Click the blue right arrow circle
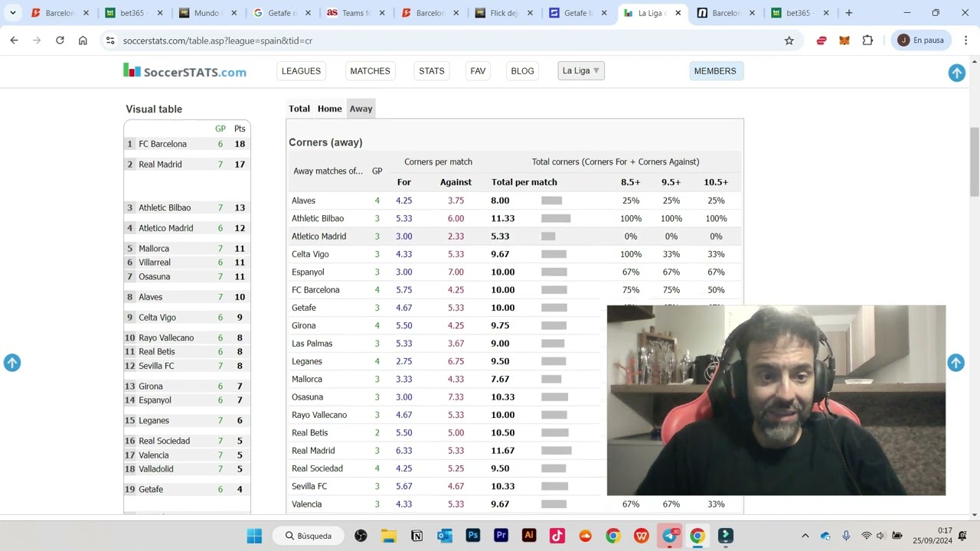 (x=955, y=363)
